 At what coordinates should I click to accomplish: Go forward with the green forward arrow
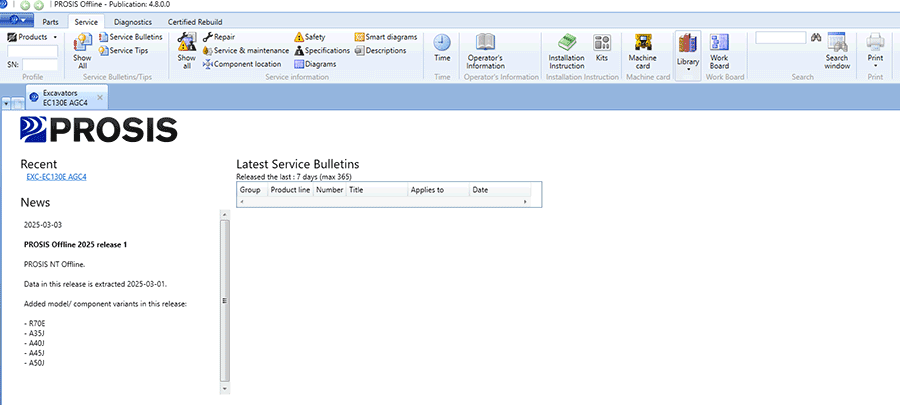(x=38, y=5)
